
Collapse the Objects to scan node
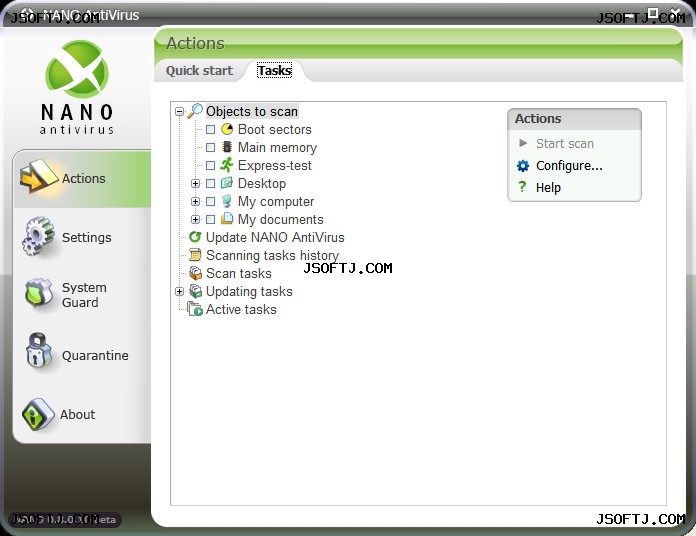[x=179, y=111]
